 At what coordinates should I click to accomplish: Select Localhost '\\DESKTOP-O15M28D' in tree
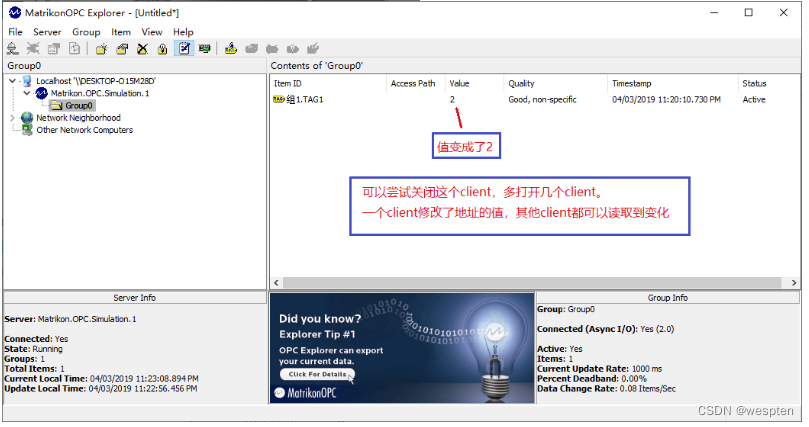96,81
